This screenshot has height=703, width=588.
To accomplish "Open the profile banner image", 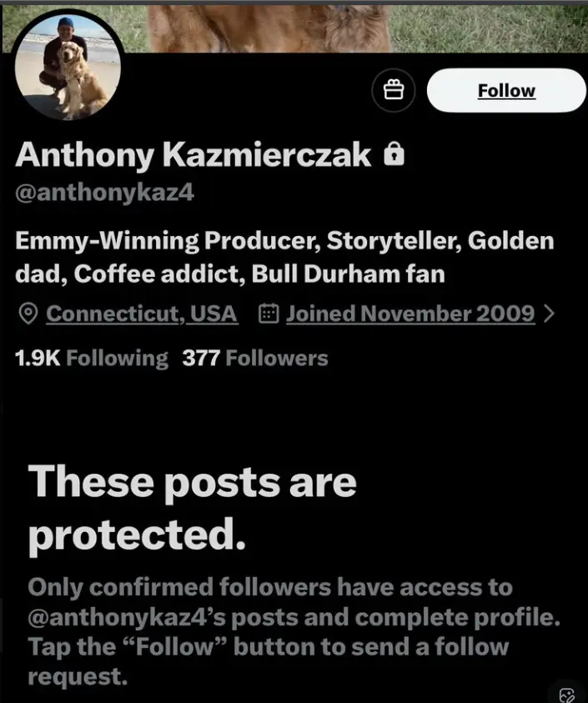I will point(350,25).
